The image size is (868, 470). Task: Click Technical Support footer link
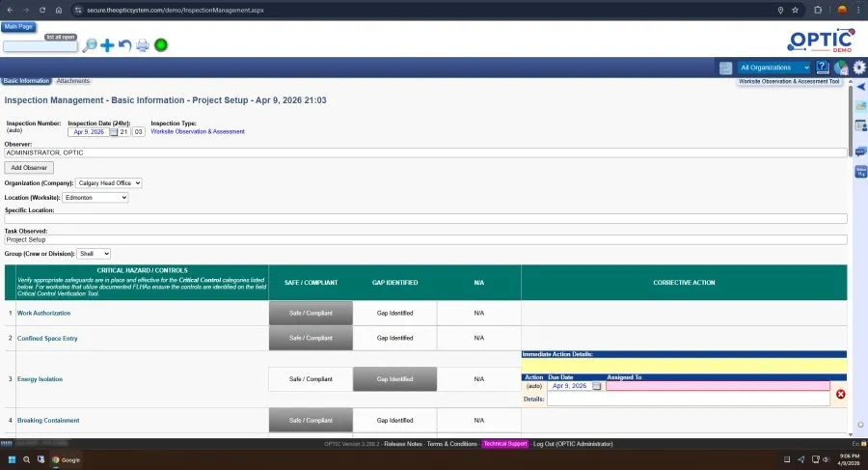505,444
